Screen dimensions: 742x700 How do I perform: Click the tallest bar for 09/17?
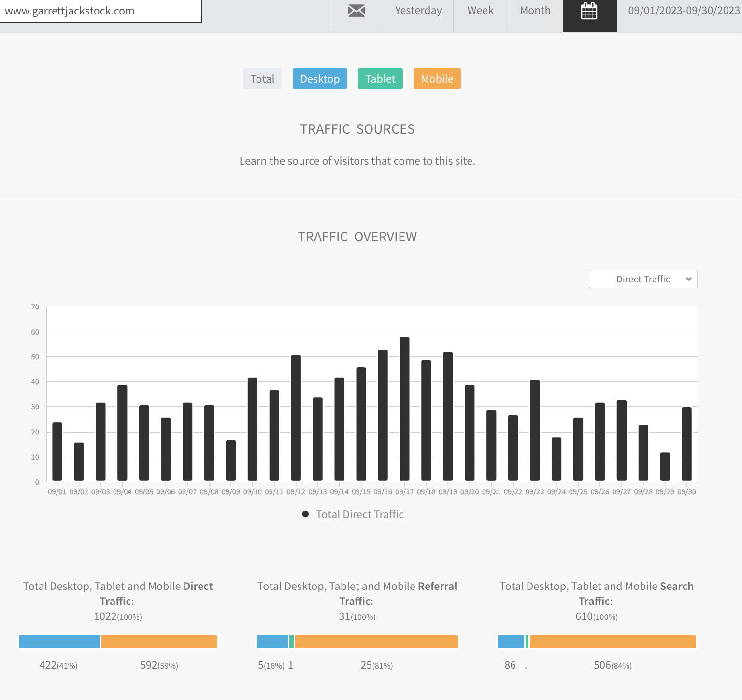404,409
